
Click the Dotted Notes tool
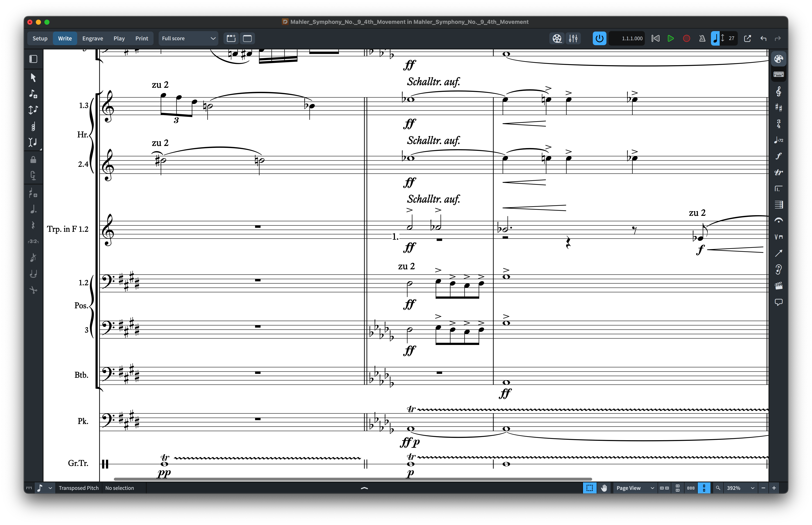point(33,209)
